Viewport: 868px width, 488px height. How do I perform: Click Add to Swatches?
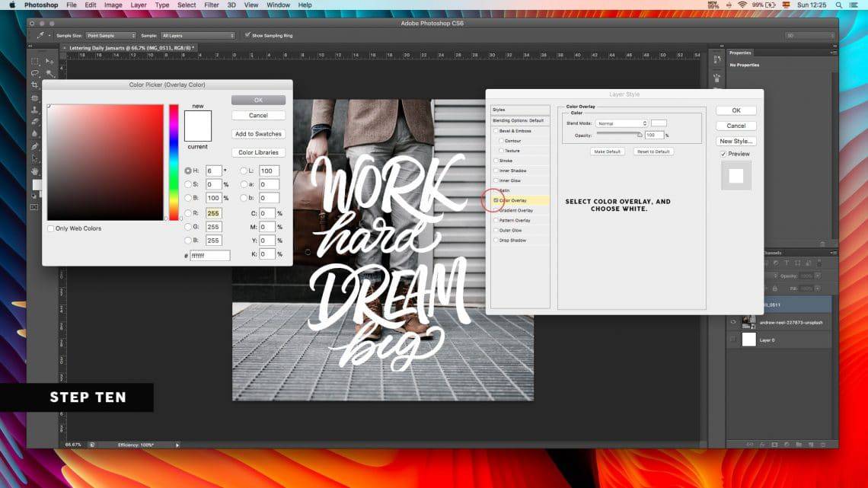[x=259, y=134]
